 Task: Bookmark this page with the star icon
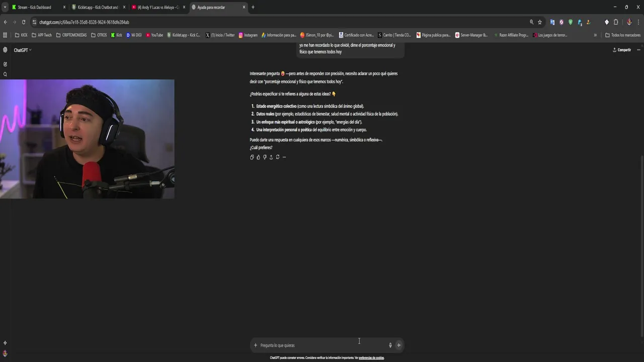click(540, 22)
